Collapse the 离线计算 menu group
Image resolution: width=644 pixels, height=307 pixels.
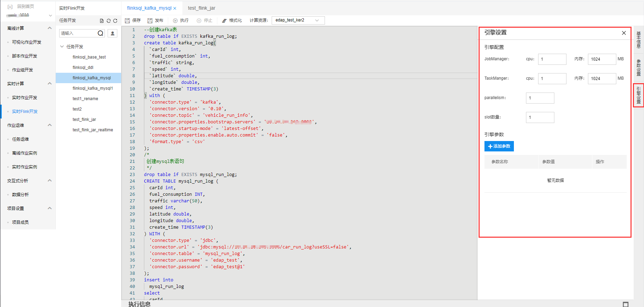49,28
